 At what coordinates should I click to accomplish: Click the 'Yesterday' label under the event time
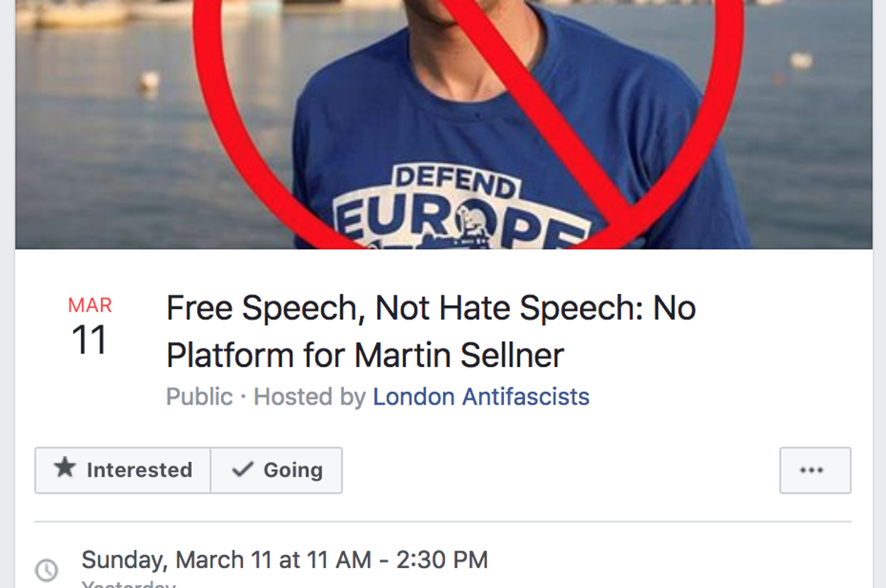[128, 584]
